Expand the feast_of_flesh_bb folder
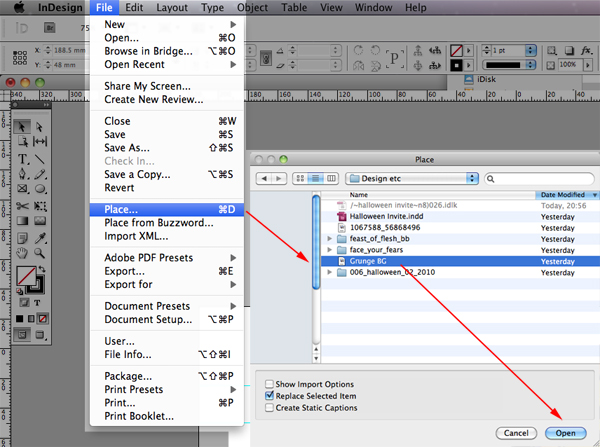The width and height of the screenshot is (600, 447). pos(329,239)
